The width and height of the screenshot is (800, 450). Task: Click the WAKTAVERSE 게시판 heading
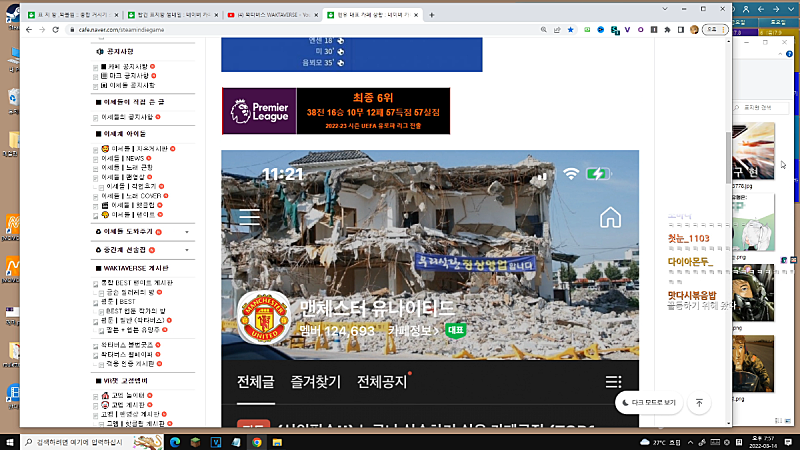[136, 268]
